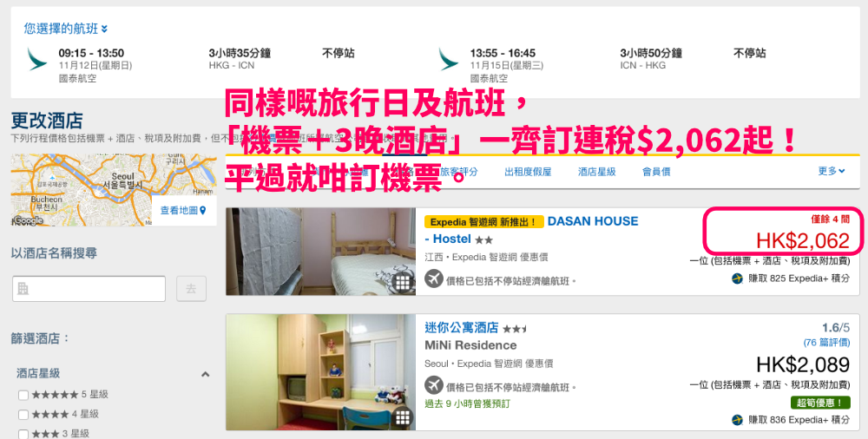Click Expedia+ points icon for 825 points

coord(737,278)
